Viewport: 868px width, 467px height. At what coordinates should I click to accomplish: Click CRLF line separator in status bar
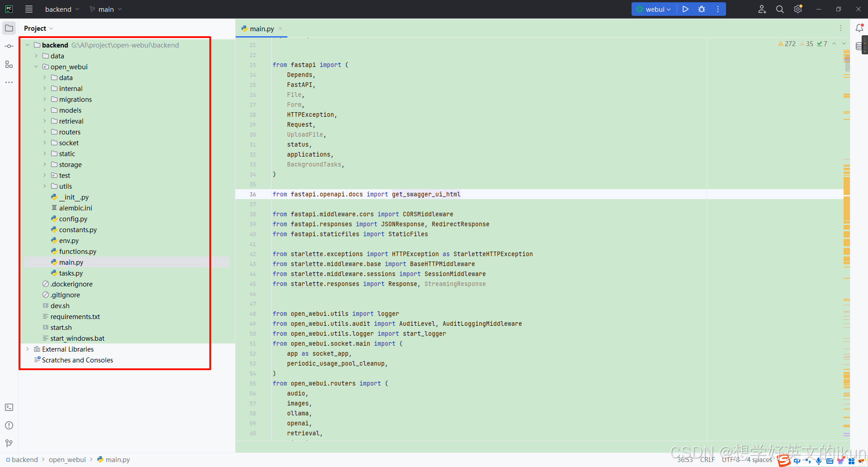click(x=708, y=460)
